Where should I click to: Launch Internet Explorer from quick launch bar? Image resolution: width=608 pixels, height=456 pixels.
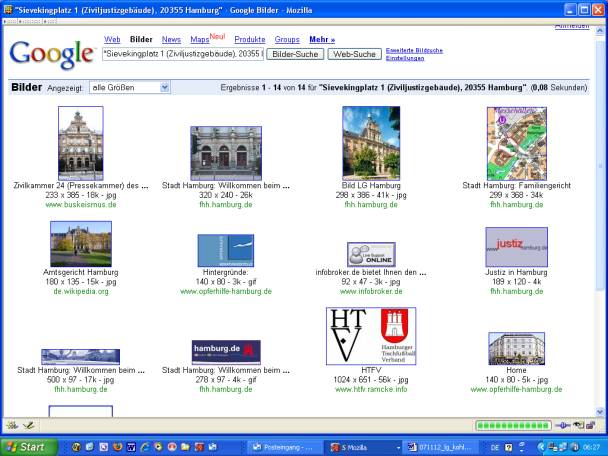pos(145,447)
